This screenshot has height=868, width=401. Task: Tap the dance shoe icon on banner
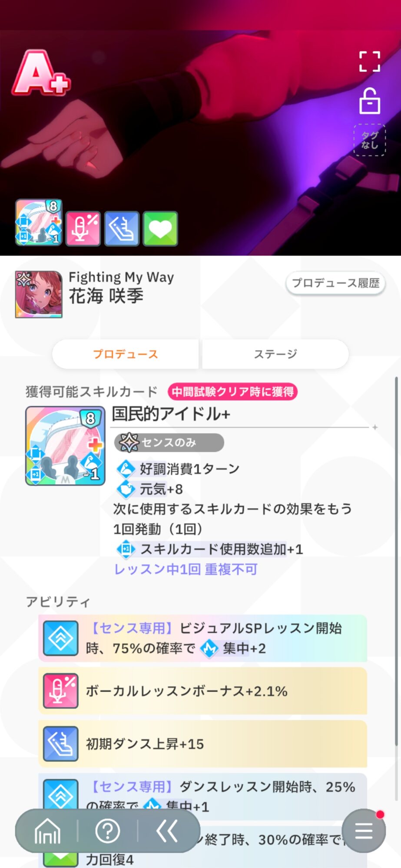(122, 229)
